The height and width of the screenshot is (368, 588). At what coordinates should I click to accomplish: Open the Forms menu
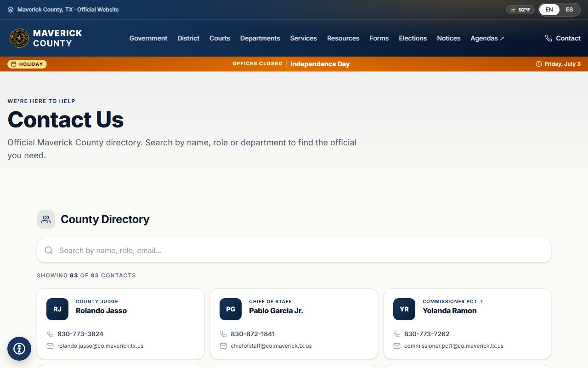[x=379, y=38]
